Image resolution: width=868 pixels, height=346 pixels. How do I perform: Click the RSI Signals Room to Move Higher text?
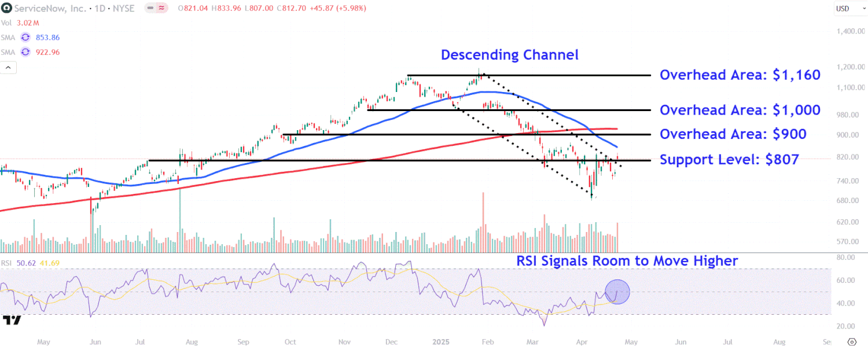click(x=627, y=261)
